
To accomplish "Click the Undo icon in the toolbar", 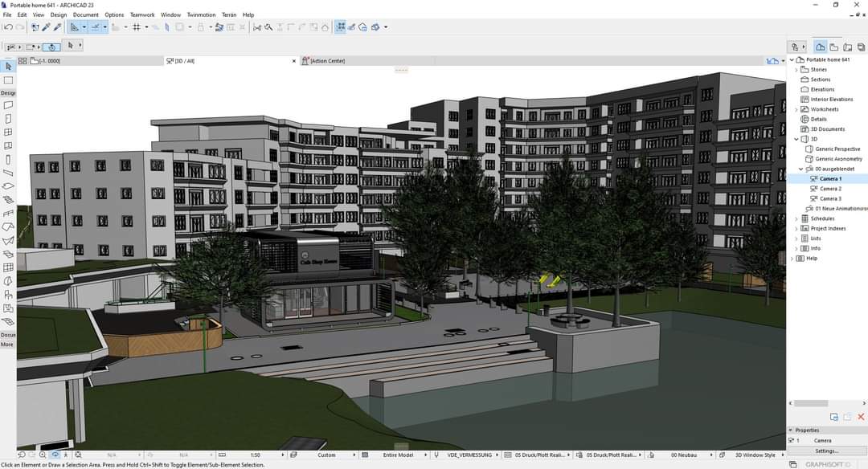I will tap(8, 27).
